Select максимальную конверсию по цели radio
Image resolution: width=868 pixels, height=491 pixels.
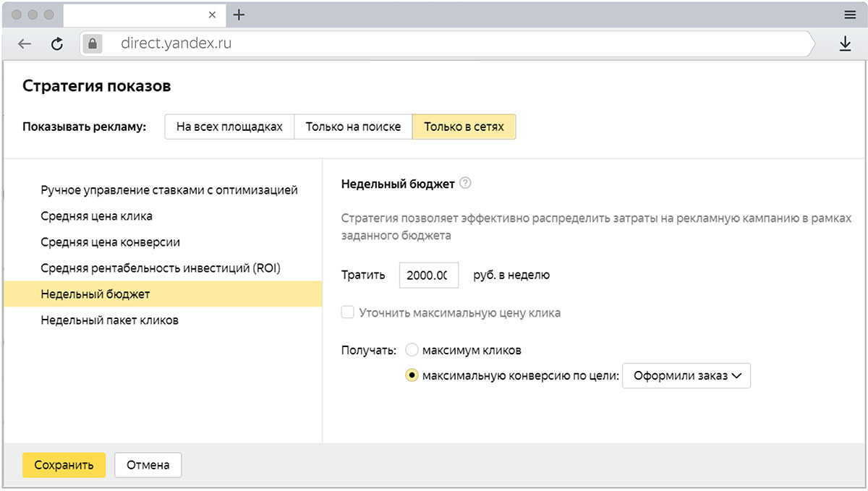click(x=412, y=375)
